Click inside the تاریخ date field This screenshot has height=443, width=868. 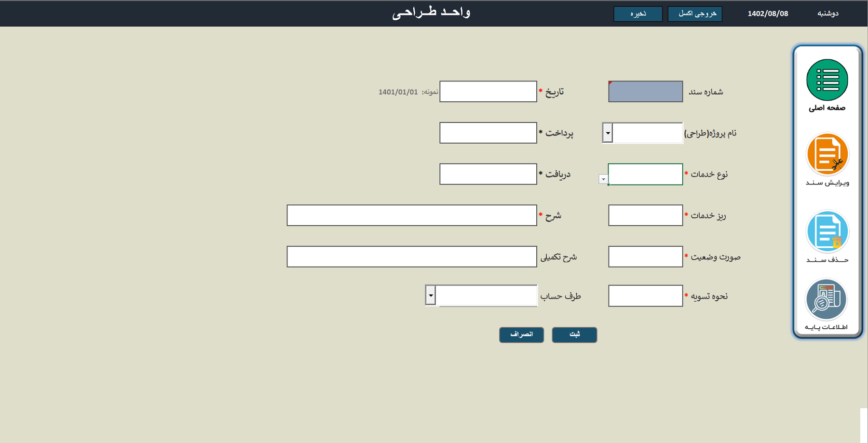(488, 92)
